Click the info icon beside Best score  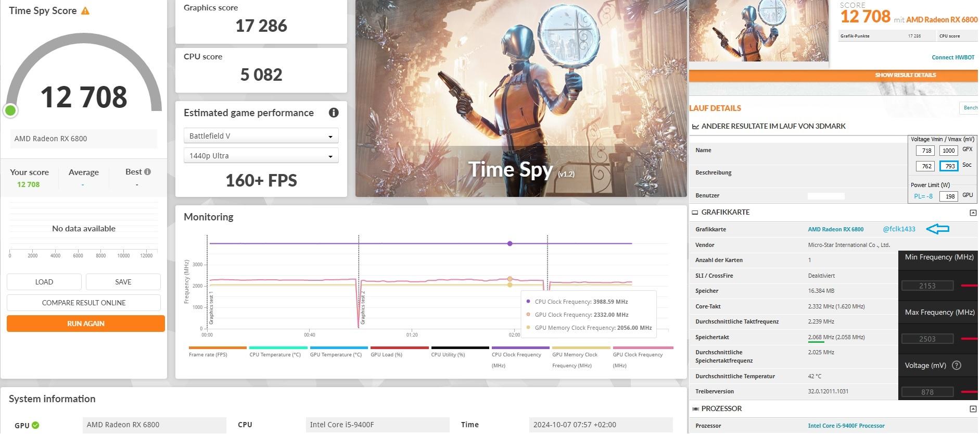coord(147,171)
